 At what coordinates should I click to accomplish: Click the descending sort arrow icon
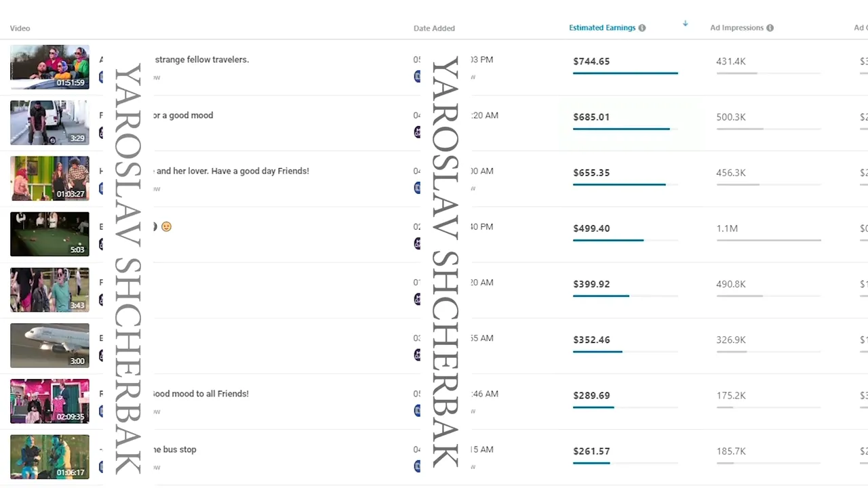coord(686,24)
